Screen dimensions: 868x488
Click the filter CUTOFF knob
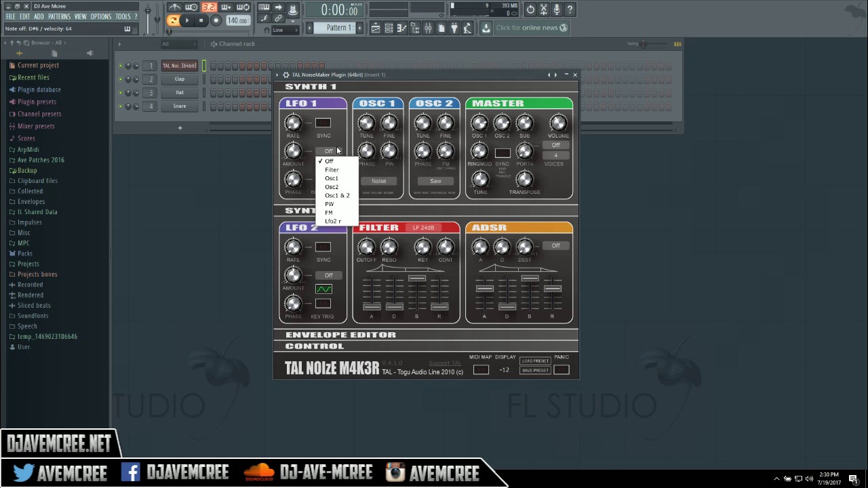pos(366,247)
